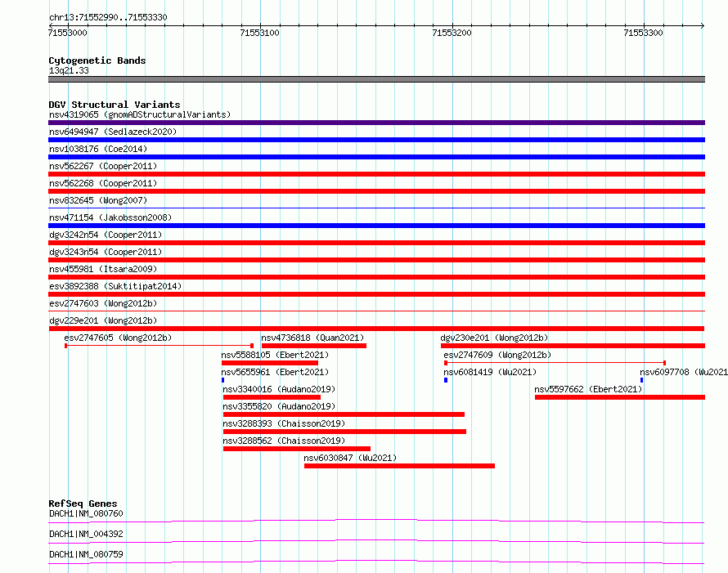Viewport: 728px width, 573px height.
Task: Open the DACH1|NM_080760 transcript label
Action: click(x=86, y=513)
